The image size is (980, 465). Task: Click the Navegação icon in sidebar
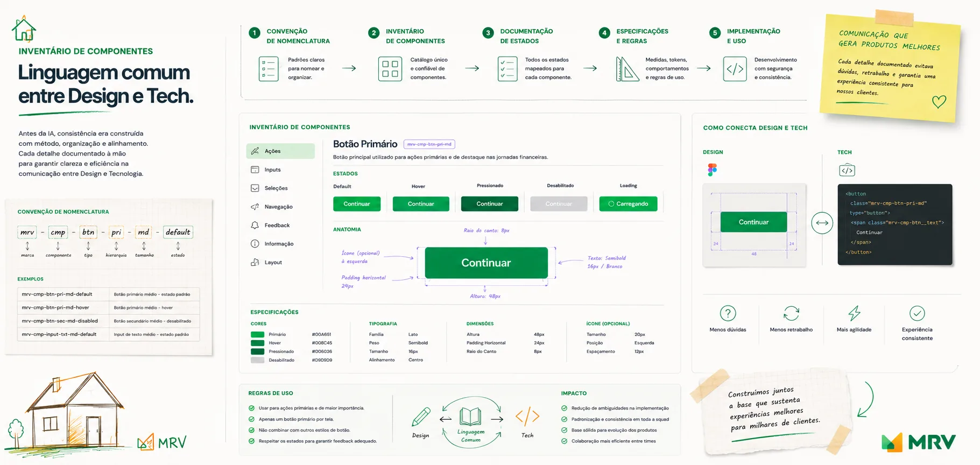[x=255, y=207]
